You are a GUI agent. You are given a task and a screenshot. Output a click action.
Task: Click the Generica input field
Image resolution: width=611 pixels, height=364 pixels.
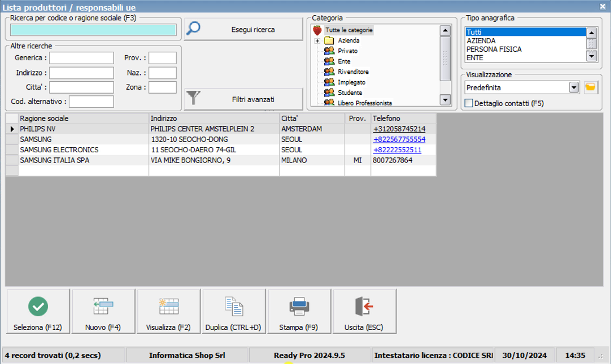pos(81,58)
